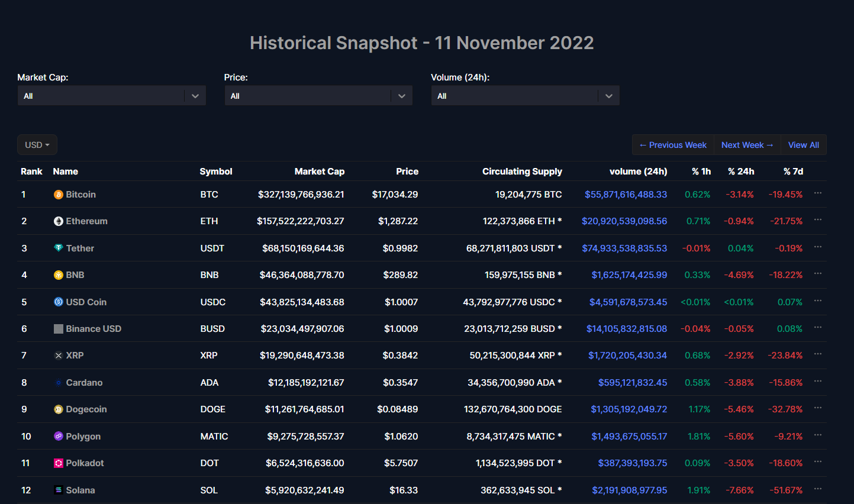Click the Bitcoin coin logo icon
The height and width of the screenshot is (504, 854).
point(58,195)
